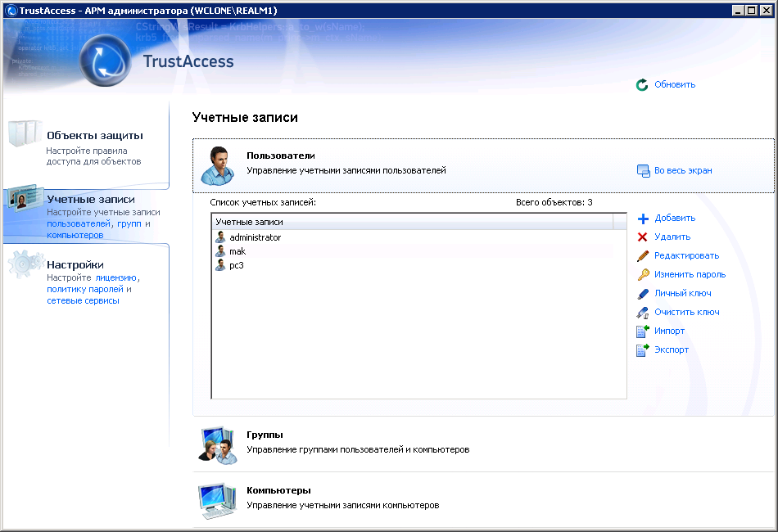Image resolution: width=778 pixels, height=532 pixels.
Task: Click the Редактировать link
Action: (x=687, y=255)
